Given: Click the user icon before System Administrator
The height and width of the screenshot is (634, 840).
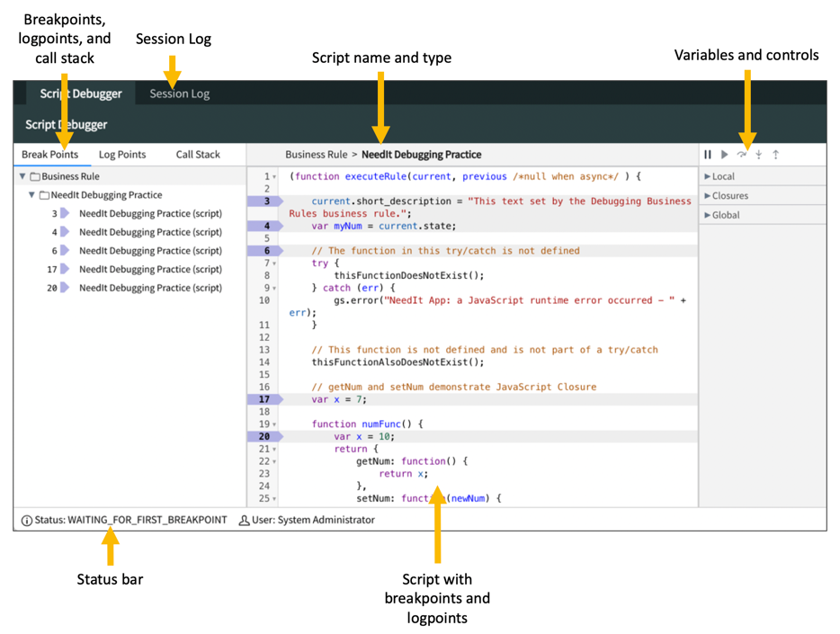Looking at the screenshot, I should [x=241, y=520].
